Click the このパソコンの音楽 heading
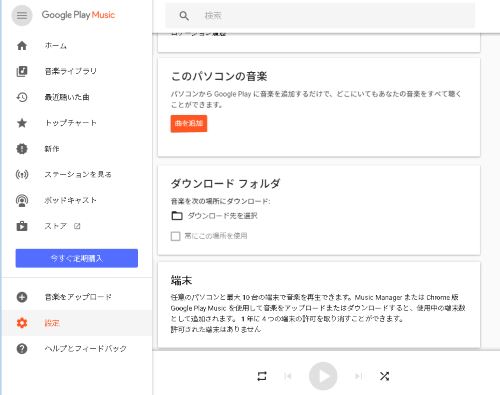The width and height of the screenshot is (500, 395). pyautogui.click(x=219, y=76)
